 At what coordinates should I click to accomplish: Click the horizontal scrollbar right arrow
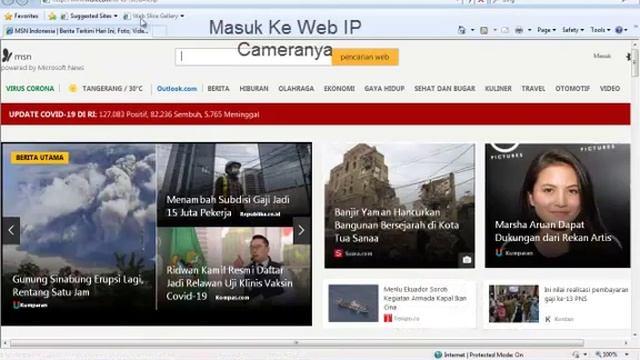point(626,343)
